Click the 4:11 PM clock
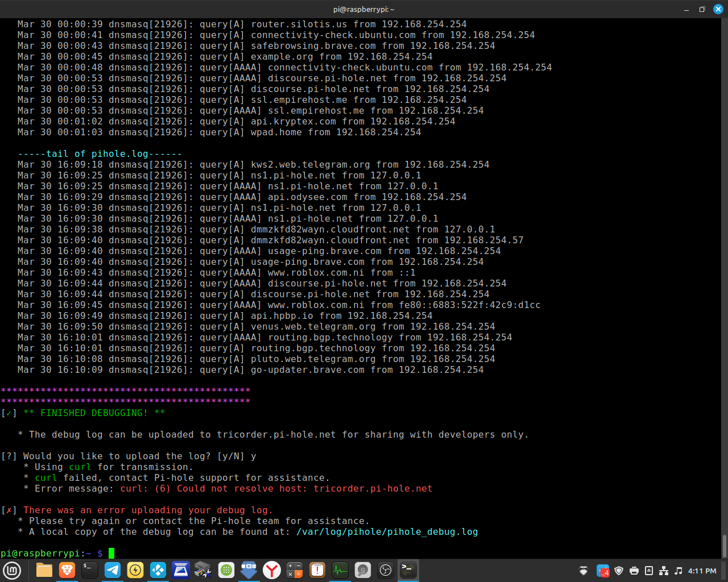728x582 pixels. point(702,571)
